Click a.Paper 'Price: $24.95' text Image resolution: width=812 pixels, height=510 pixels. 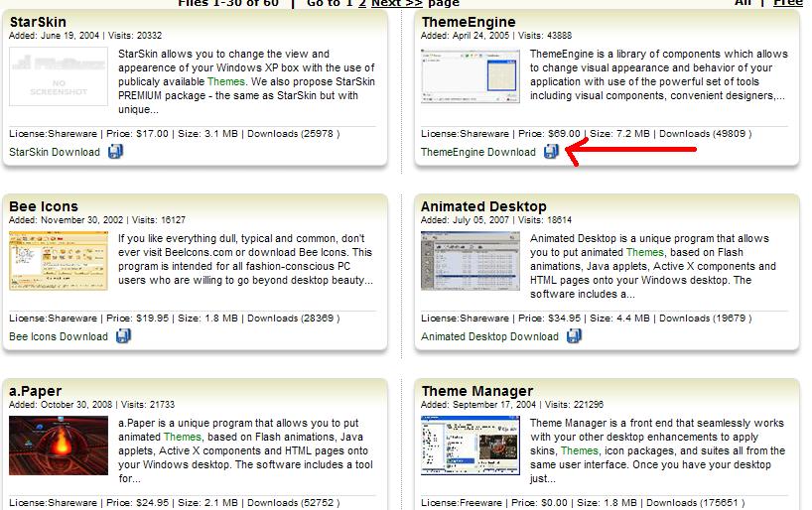click(x=137, y=503)
